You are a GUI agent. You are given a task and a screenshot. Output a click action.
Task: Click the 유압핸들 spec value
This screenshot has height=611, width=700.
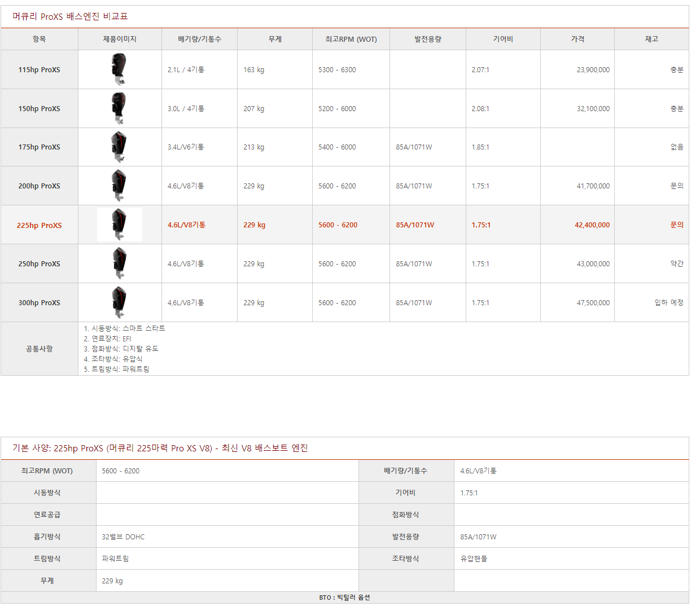[x=474, y=559]
